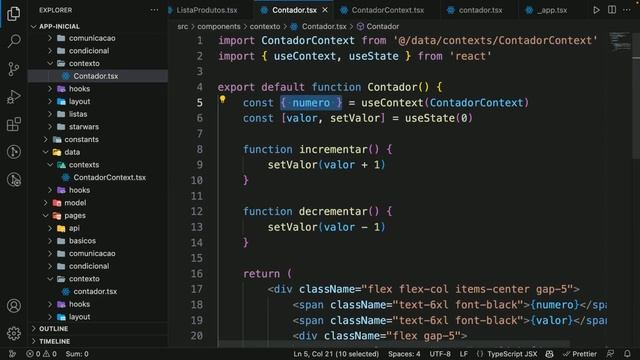Viewport: 640px width, 360px height.
Task: Open the circular git-branch GitLens icon
Action: [13, 152]
